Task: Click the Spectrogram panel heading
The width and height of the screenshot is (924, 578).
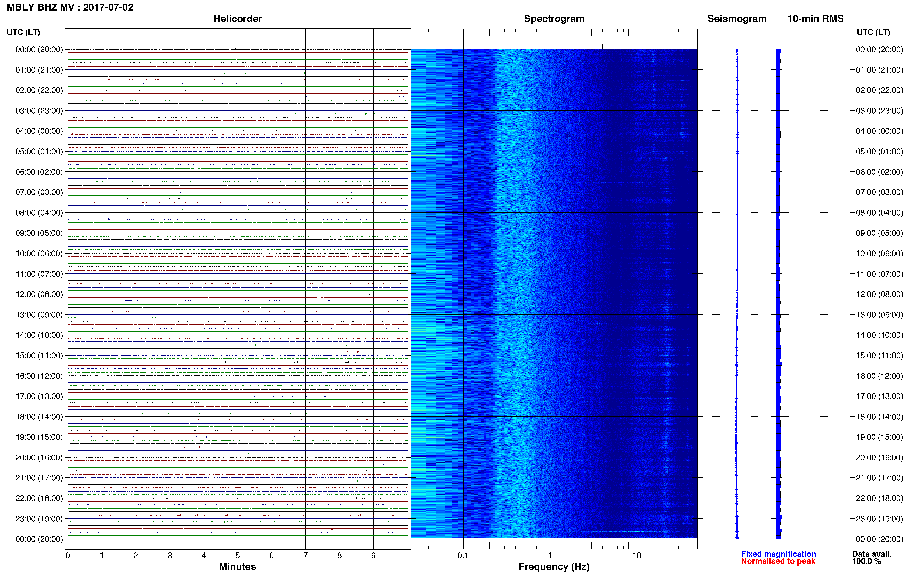Action: point(554,19)
